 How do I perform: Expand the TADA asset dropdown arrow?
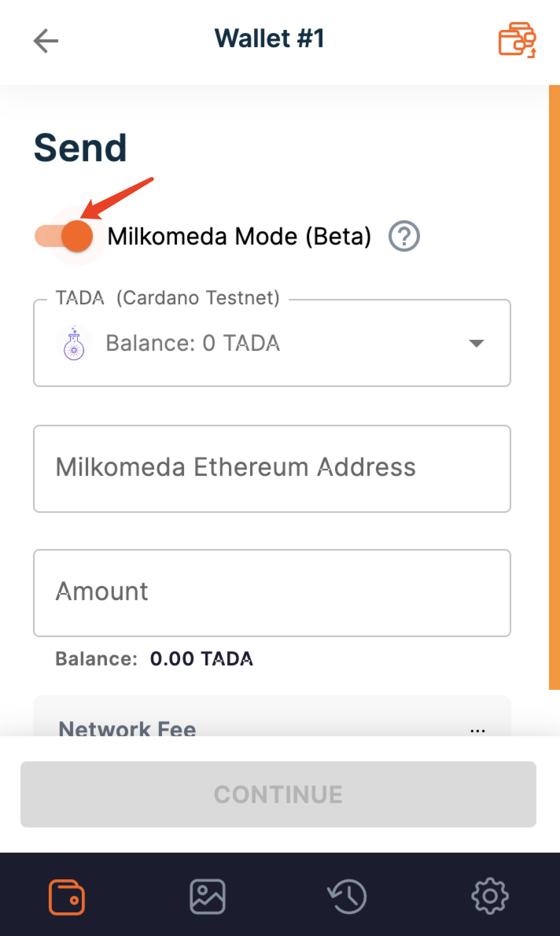pos(476,344)
